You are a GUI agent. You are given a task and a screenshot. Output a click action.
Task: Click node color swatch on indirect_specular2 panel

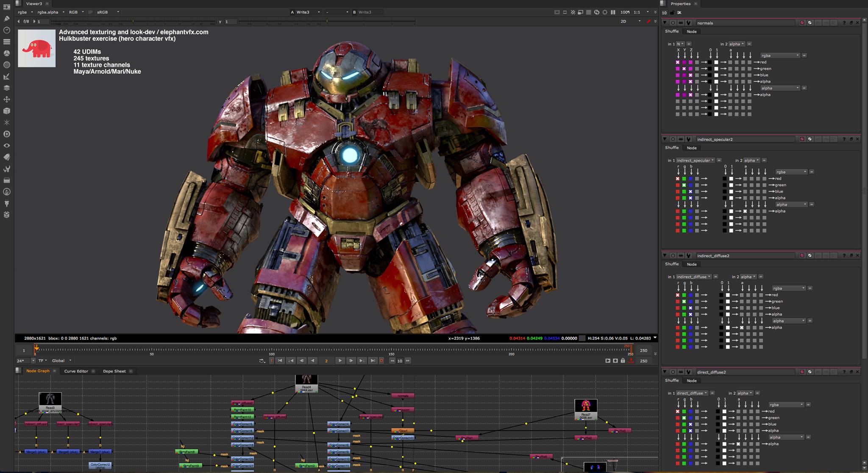click(x=802, y=139)
